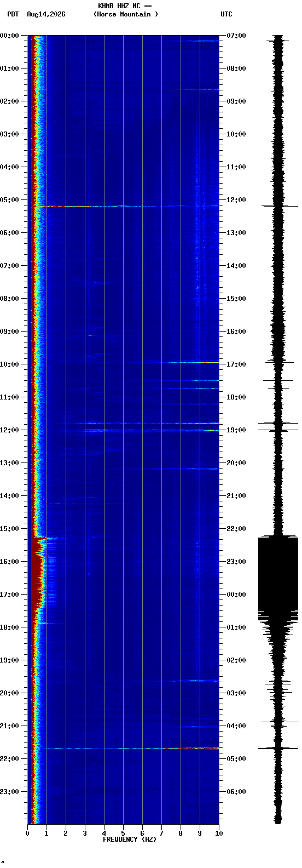Click the saturated waveform block near 23:00 UTC

278,575
